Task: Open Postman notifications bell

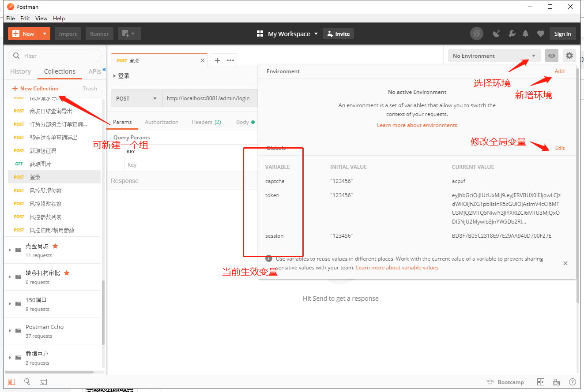Action: 525,33
